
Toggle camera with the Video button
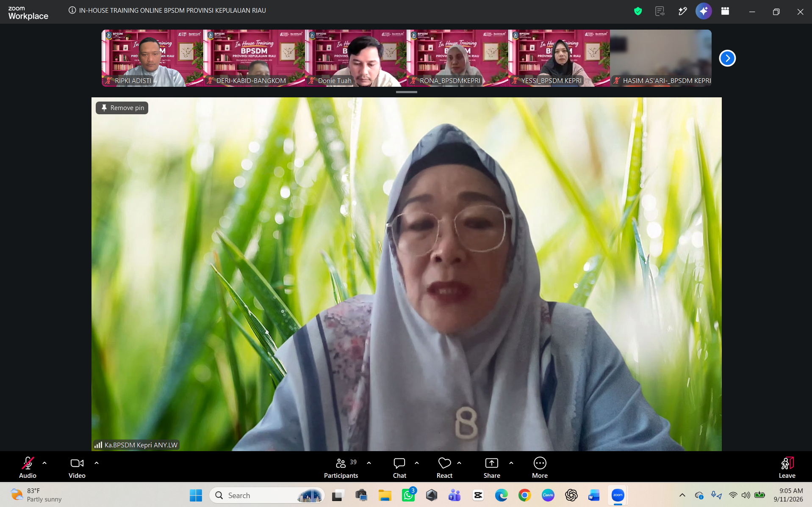tap(77, 467)
